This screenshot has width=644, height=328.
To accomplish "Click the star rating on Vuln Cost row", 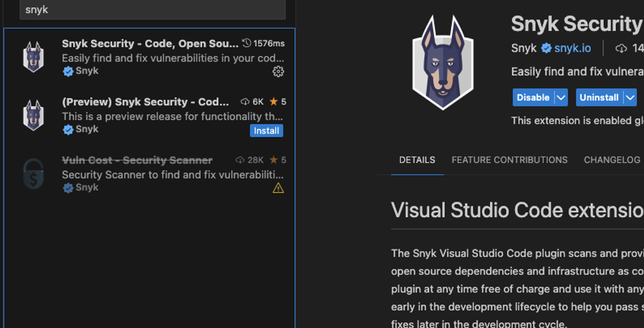I will pos(278,160).
